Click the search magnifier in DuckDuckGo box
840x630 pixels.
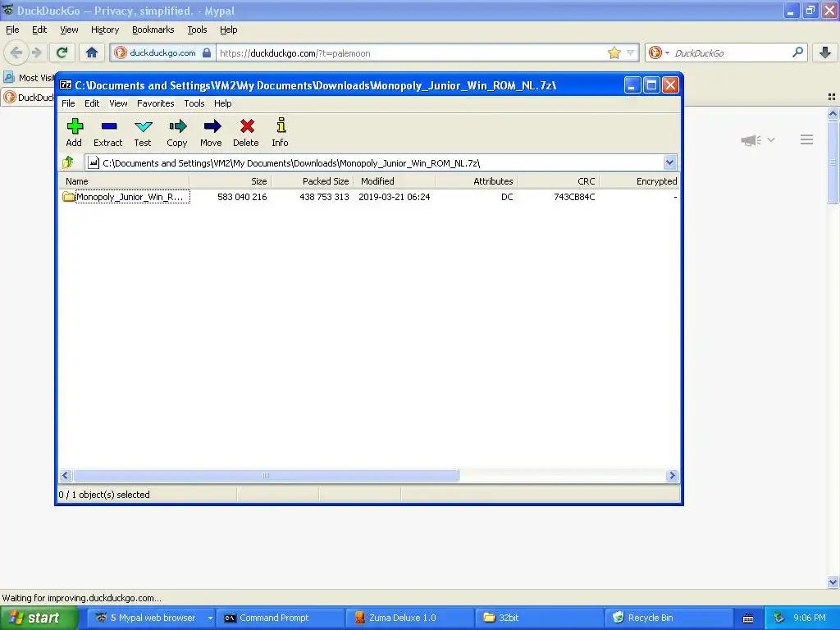797,52
